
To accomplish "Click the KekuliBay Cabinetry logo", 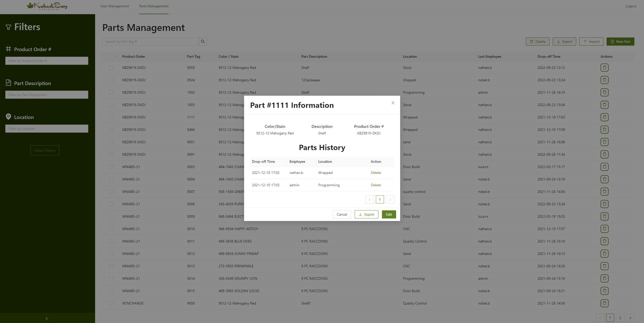I will coord(47,6).
